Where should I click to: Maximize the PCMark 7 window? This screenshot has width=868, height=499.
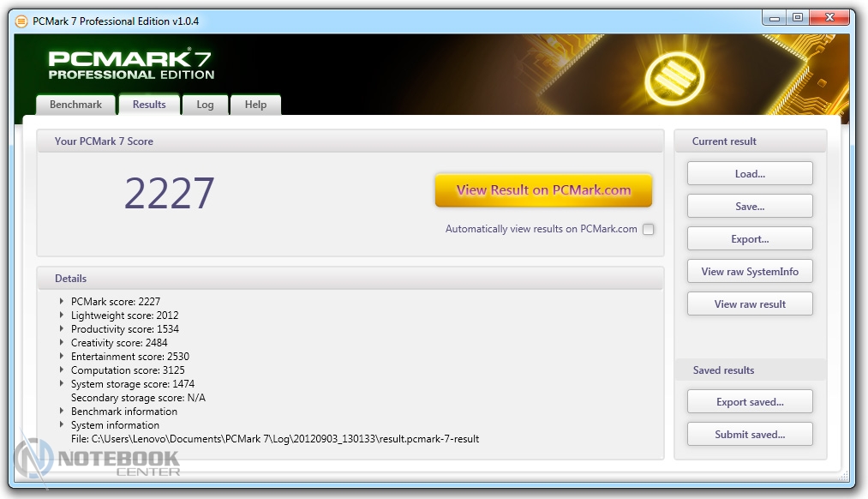coord(797,18)
